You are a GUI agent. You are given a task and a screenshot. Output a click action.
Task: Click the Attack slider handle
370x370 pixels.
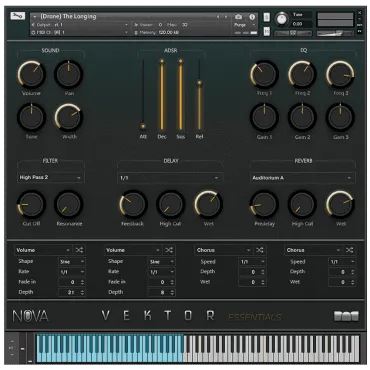(x=143, y=126)
